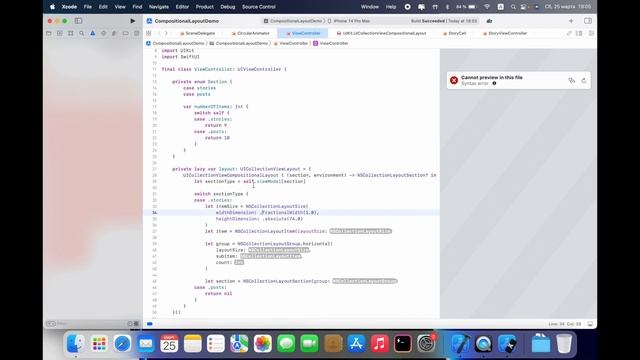Open Spotlight search in menu bar

point(513,7)
